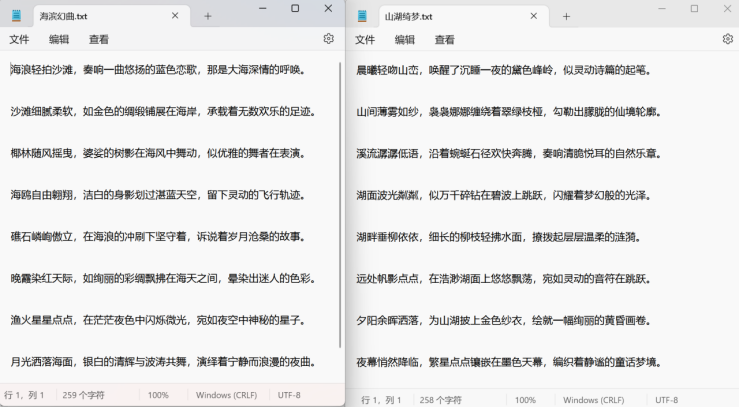
Task: Click line starting 湖畔垂柳依依
Action: click(500, 237)
